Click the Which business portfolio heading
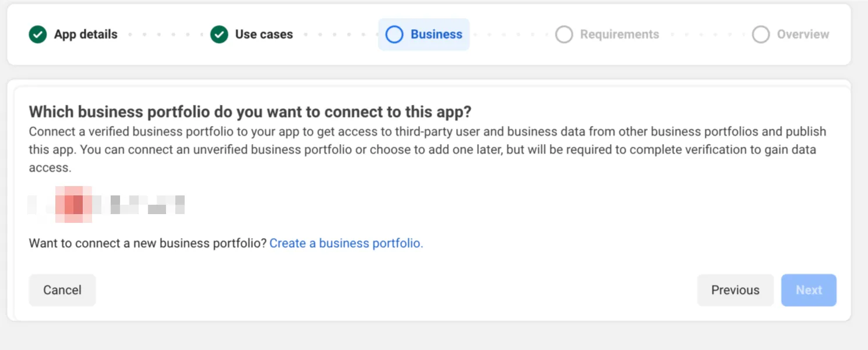Viewport: 868px width, 350px height. pos(250,111)
